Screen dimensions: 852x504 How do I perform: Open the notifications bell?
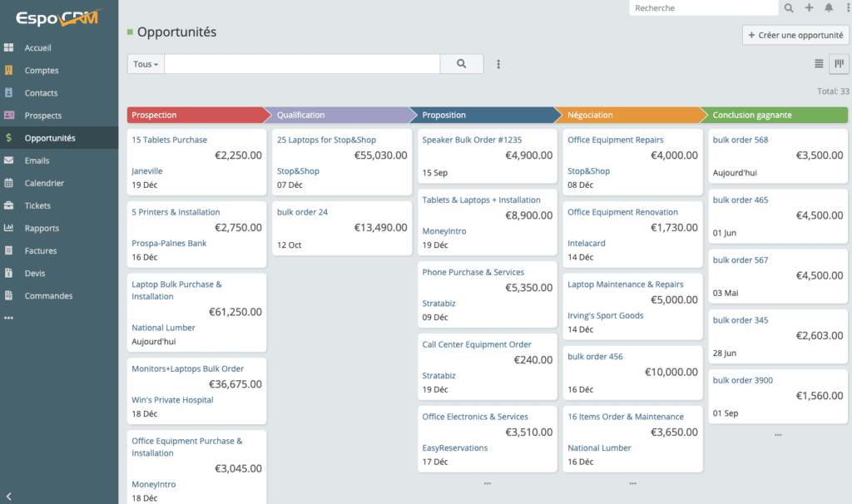(828, 7)
